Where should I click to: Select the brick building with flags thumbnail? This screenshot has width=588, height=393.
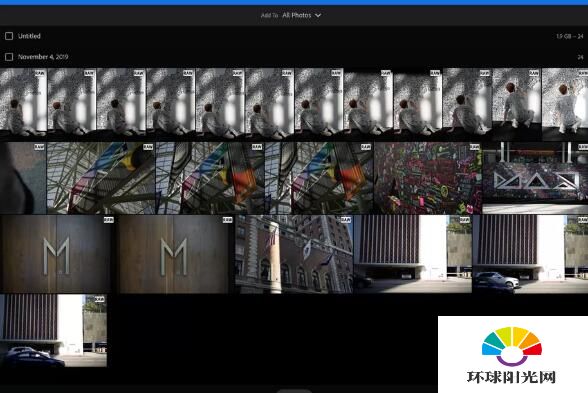(294, 254)
